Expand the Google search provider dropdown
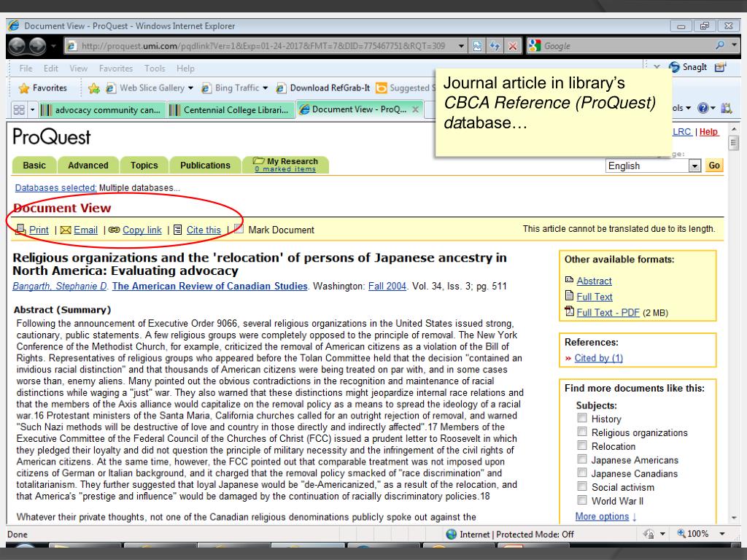747x560 pixels. tap(734, 45)
